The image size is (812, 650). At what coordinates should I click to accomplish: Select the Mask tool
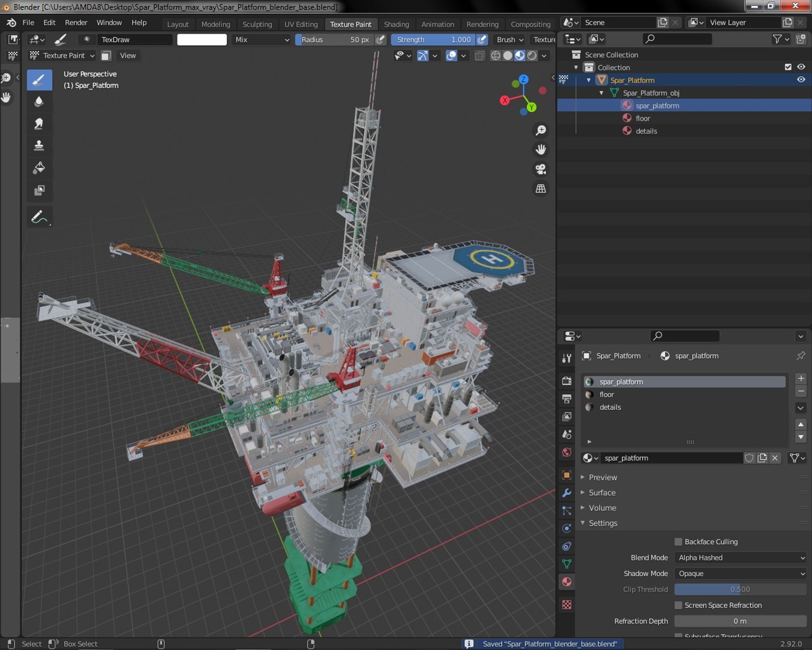(39, 190)
